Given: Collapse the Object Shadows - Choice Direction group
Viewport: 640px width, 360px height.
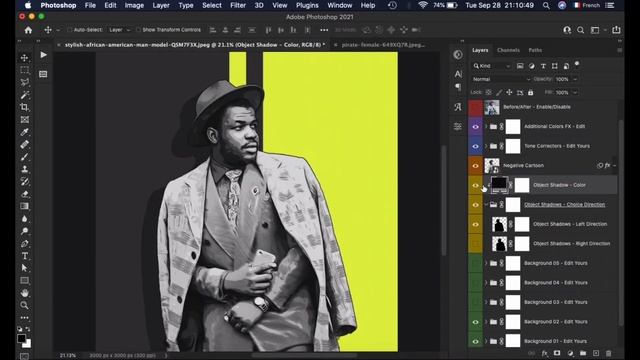Looking at the screenshot, I should point(486,204).
